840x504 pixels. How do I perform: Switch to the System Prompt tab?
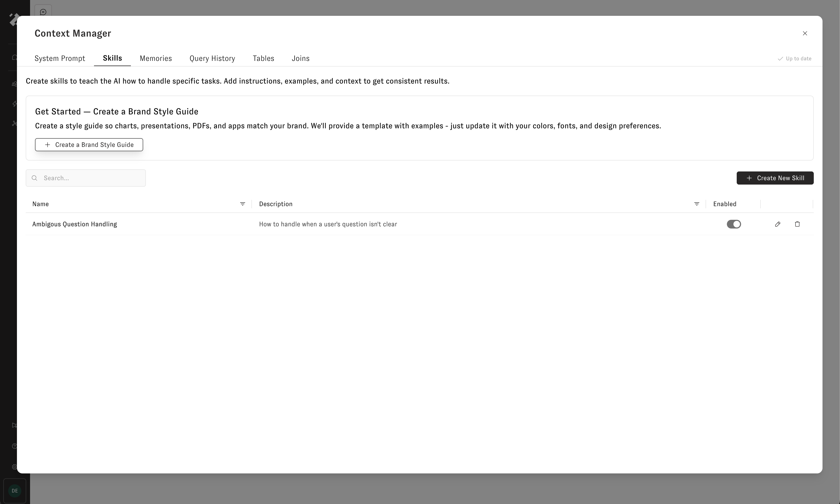click(60, 58)
